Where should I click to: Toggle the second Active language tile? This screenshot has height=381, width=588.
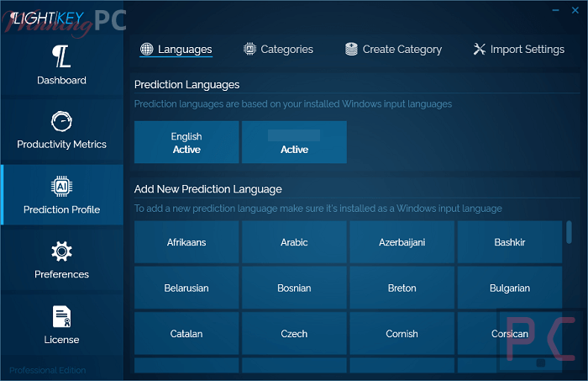coord(294,142)
